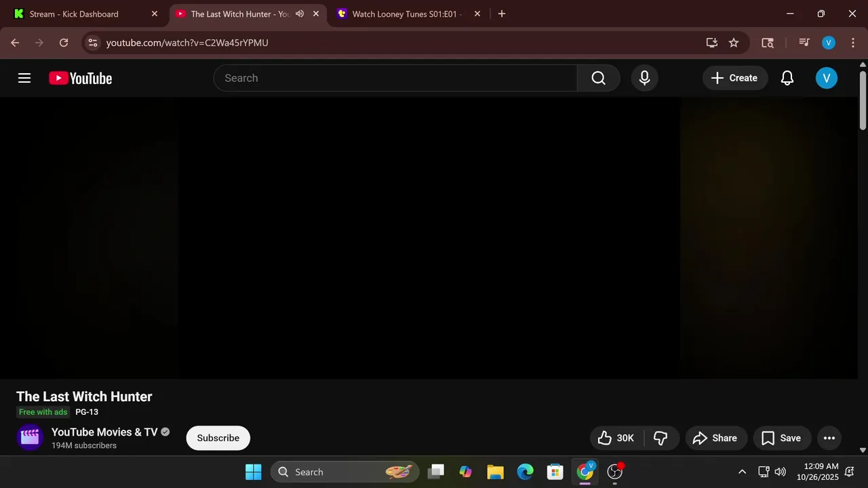
Task: Click the Windows taskbar search box
Action: tap(344, 472)
